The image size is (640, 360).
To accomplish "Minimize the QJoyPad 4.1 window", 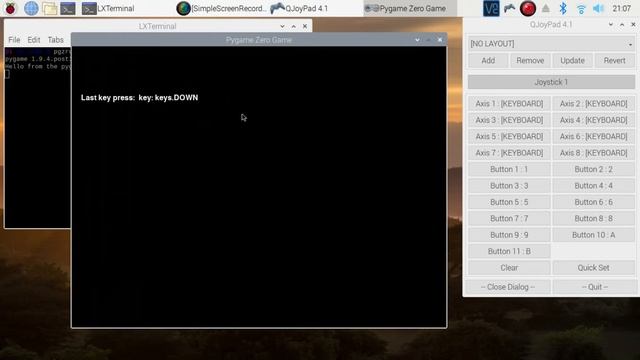I will pyautogui.click(x=611, y=24).
